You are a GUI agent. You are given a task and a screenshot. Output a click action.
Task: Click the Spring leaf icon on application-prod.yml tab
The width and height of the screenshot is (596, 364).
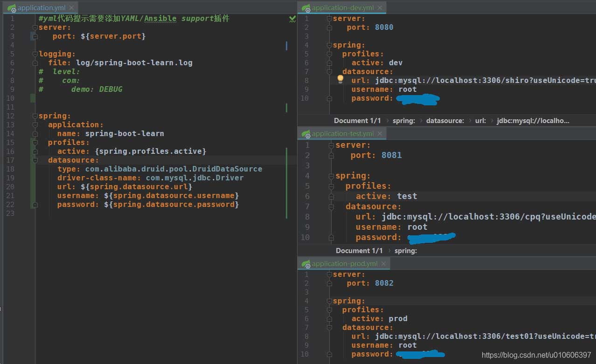(306, 263)
